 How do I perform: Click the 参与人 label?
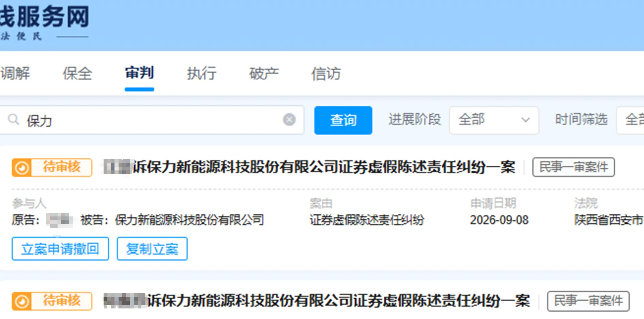tap(29, 203)
